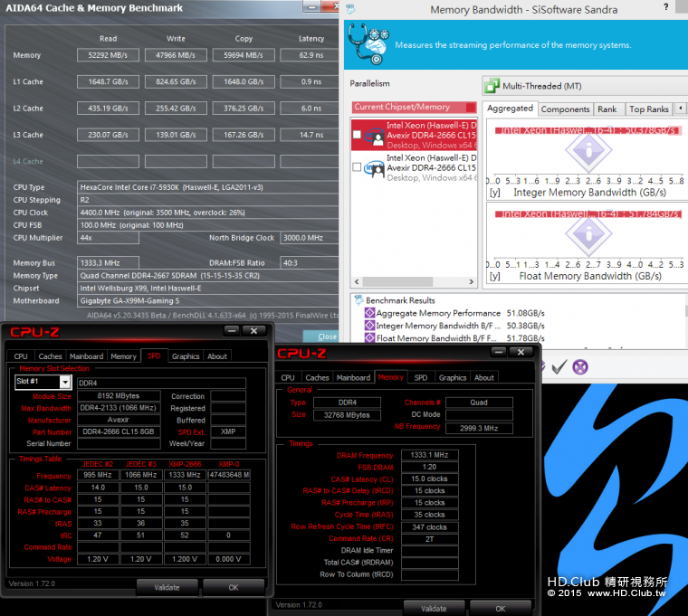Click the Row Refresh Cycle Time 347 clocks value
Screen dimensions: 688x616
[430, 527]
